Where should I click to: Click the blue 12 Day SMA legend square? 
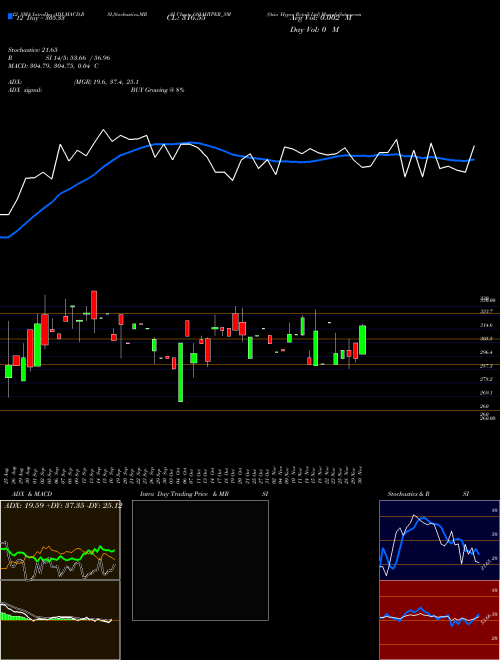(10, 16)
